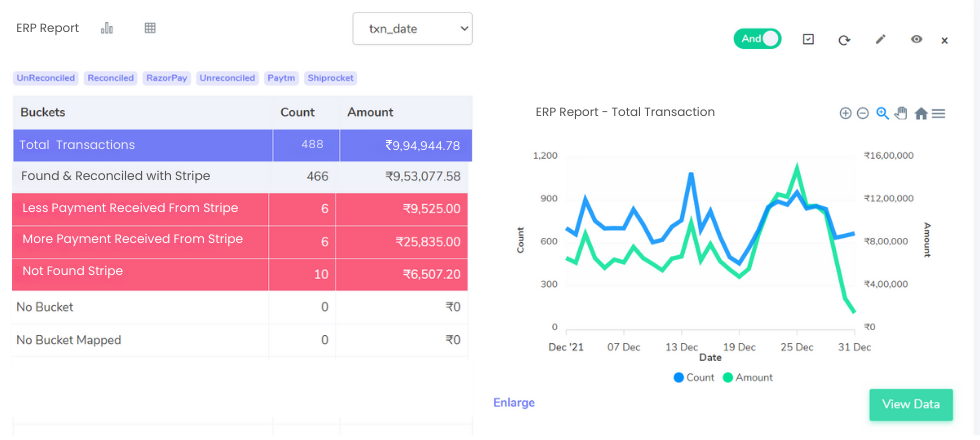Toggle visibility with the eye icon
Screen dimensions: 980x440
pos(916,39)
